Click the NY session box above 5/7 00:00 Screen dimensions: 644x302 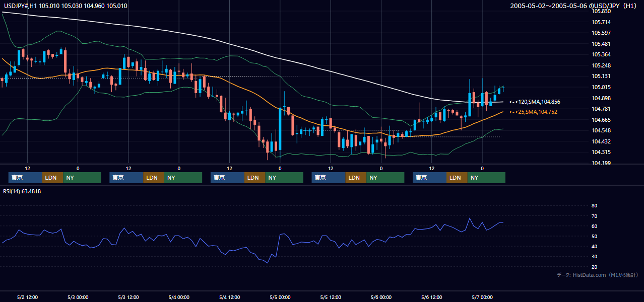click(486, 178)
